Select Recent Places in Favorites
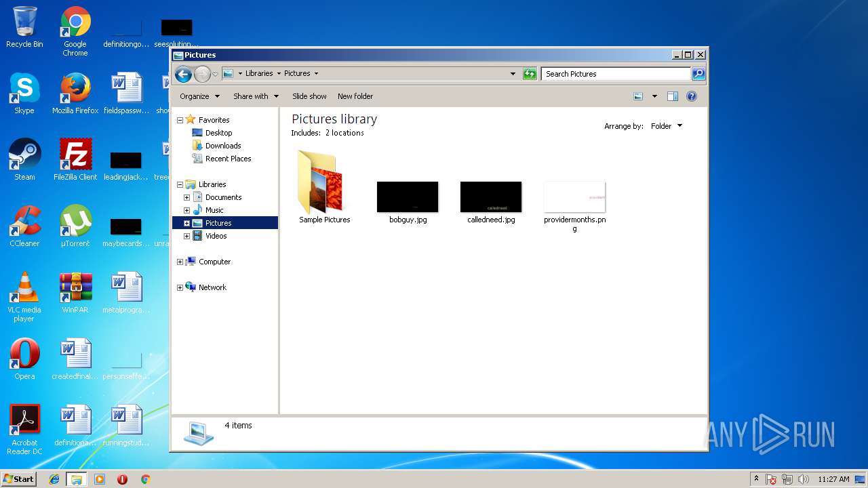 [228, 159]
